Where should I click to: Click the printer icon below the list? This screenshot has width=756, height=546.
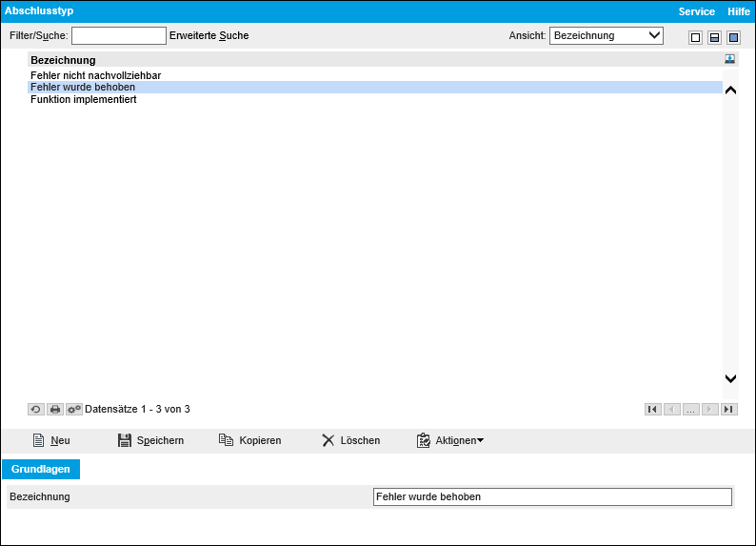coord(55,409)
